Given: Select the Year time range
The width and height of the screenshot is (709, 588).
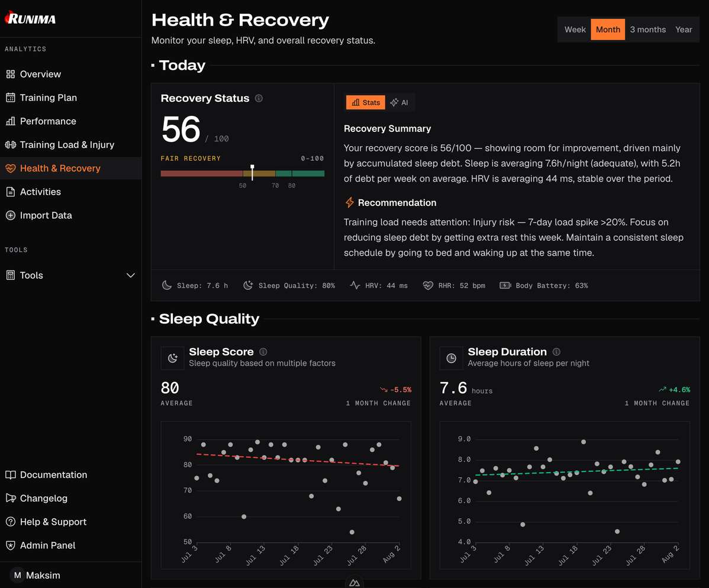Looking at the screenshot, I should [683, 30].
